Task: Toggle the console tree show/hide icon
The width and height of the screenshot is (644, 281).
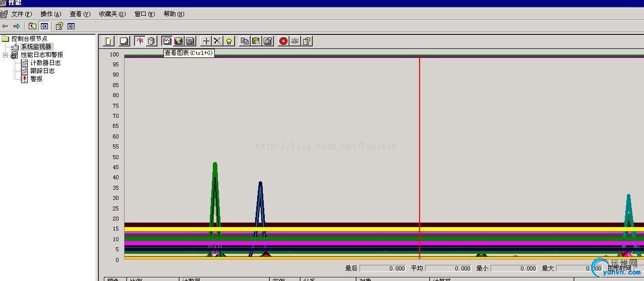Action: [x=44, y=26]
